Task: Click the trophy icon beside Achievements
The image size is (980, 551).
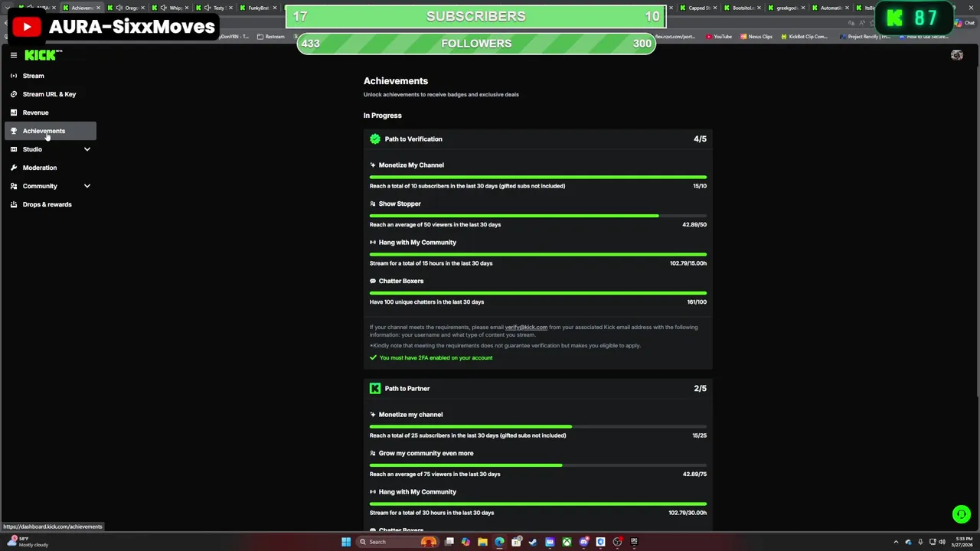Action: tap(14, 131)
